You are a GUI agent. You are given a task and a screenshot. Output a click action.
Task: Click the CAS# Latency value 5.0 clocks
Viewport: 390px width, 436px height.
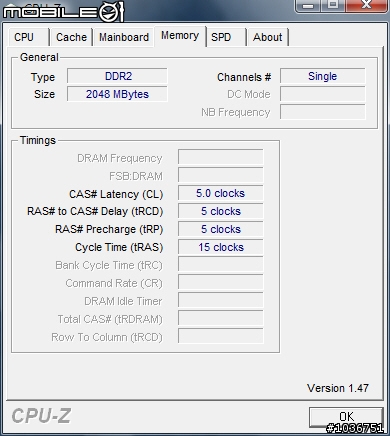tap(221, 193)
